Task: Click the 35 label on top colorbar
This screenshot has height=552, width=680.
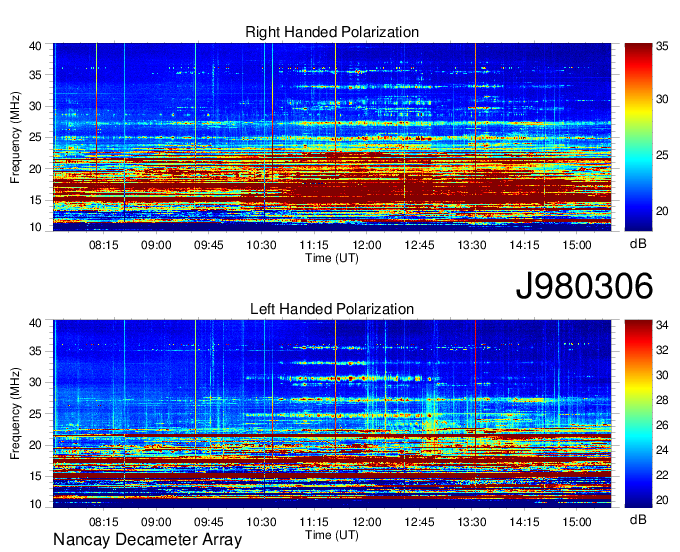Action: pyautogui.click(x=662, y=46)
